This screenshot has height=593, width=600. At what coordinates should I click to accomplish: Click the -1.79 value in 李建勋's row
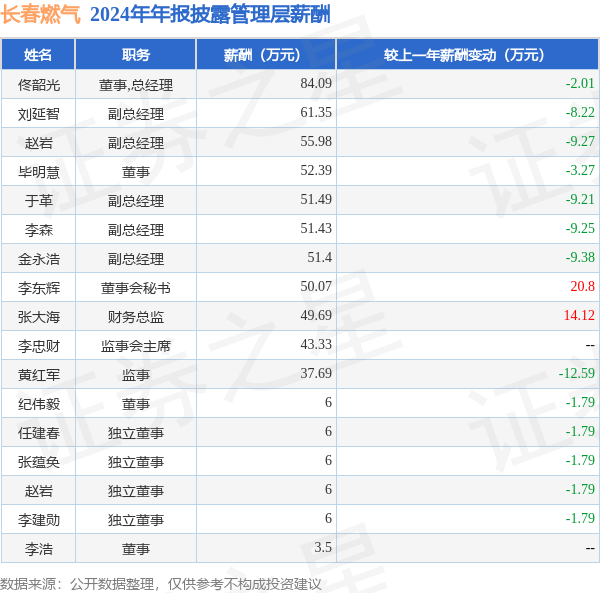(x=580, y=520)
